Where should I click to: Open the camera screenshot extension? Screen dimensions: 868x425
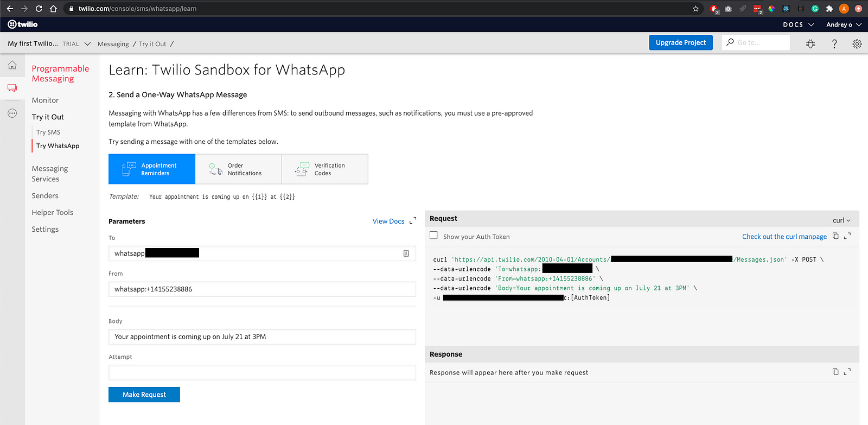click(x=728, y=9)
